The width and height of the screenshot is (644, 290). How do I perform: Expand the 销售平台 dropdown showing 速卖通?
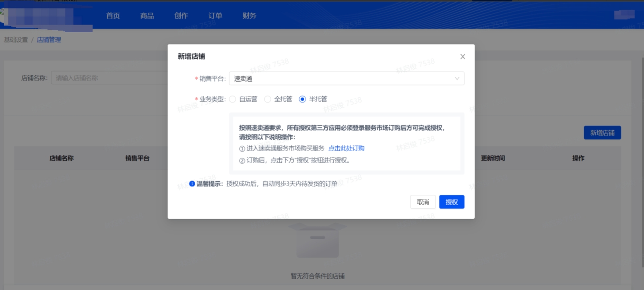tap(346, 78)
